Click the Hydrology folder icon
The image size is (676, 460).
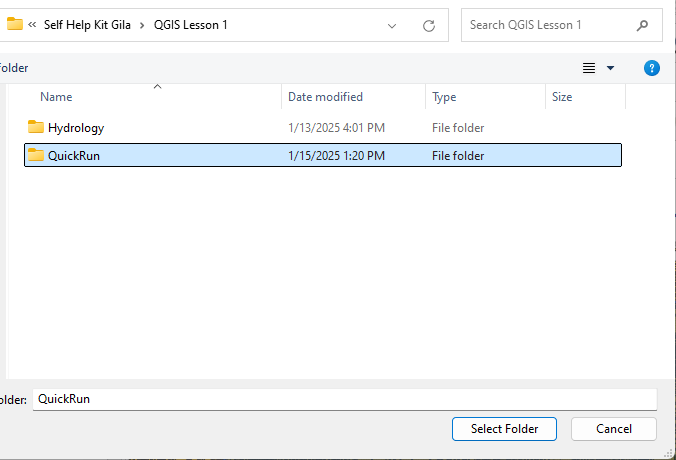[36, 127]
